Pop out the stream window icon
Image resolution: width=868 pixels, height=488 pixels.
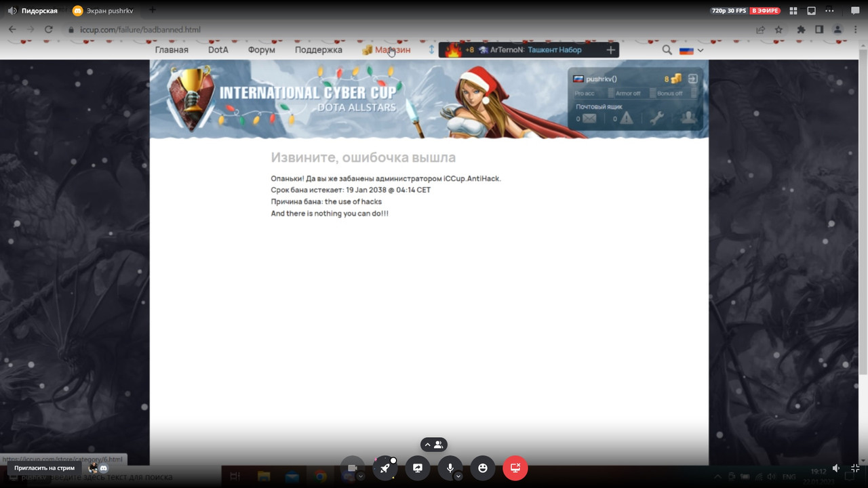[x=812, y=11]
